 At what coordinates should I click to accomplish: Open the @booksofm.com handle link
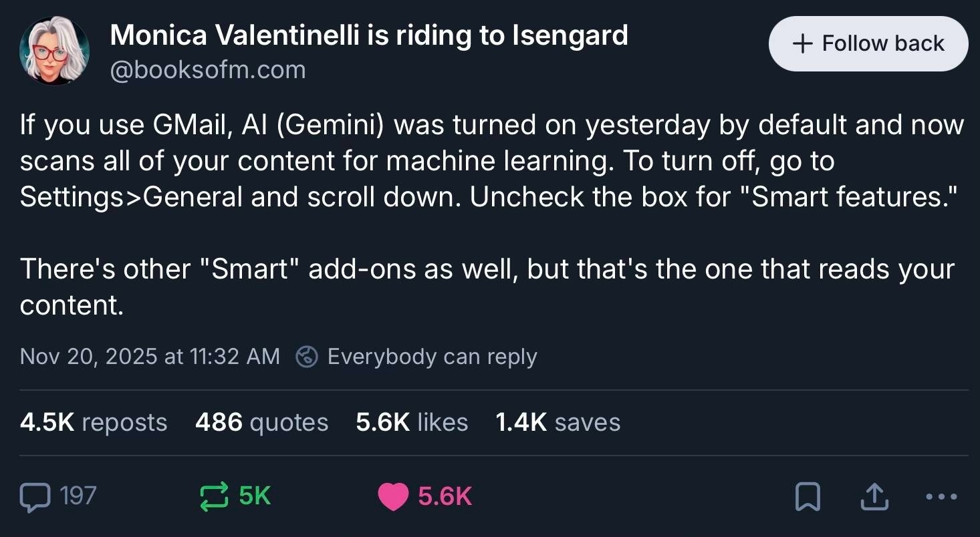[207, 70]
